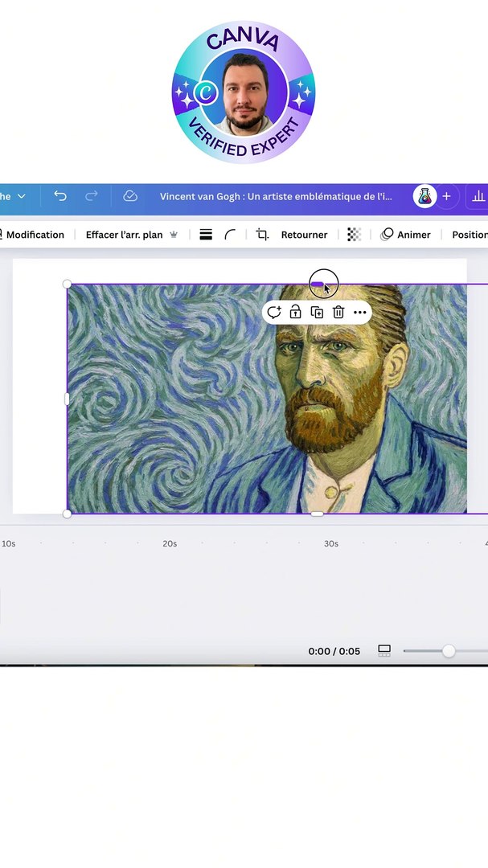Click the 30s mark on timeline
488x868 pixels.
coord(331,543)
